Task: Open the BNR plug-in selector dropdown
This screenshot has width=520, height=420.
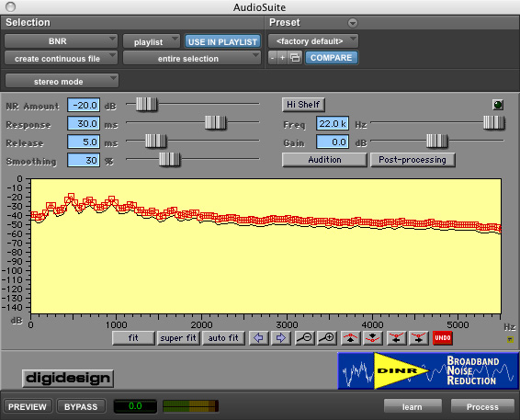Action: pyautogui.click(x=61, y=41)
